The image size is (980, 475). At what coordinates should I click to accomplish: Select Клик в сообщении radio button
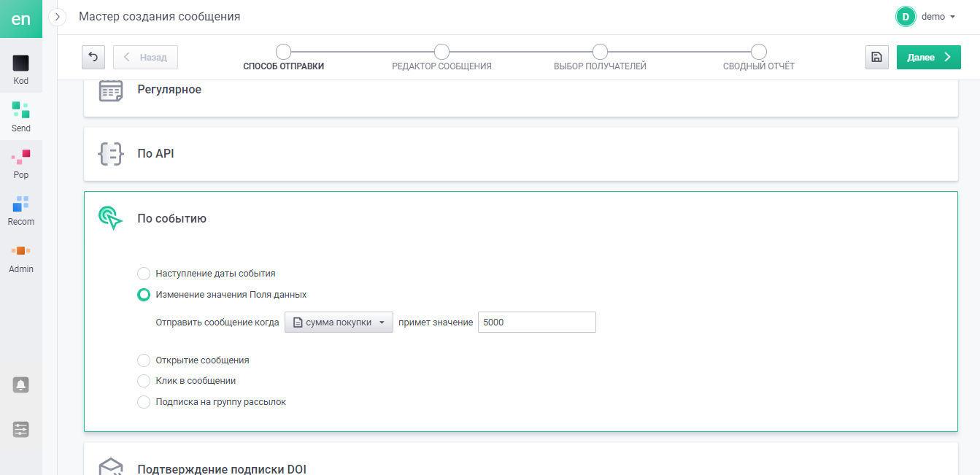144,381
